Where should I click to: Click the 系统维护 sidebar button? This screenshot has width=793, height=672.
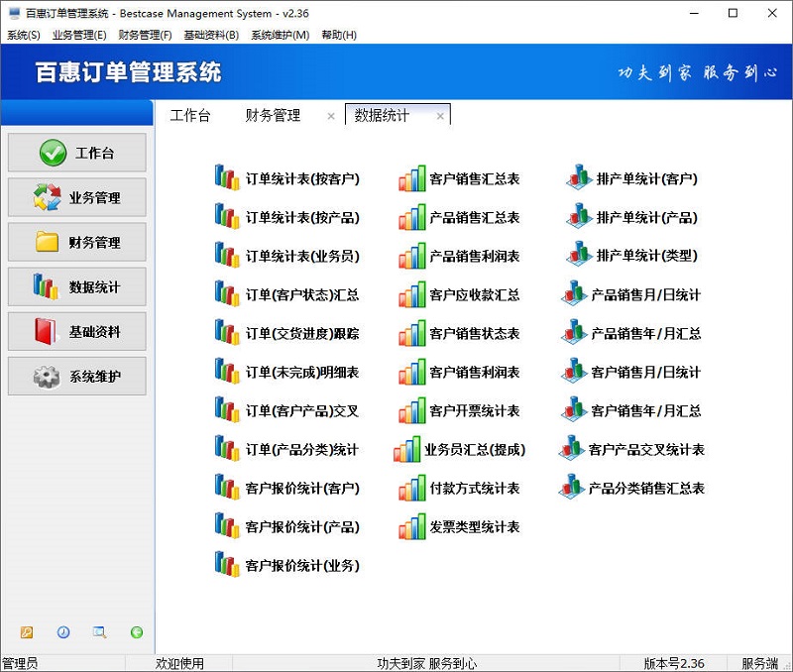point(77,376)
